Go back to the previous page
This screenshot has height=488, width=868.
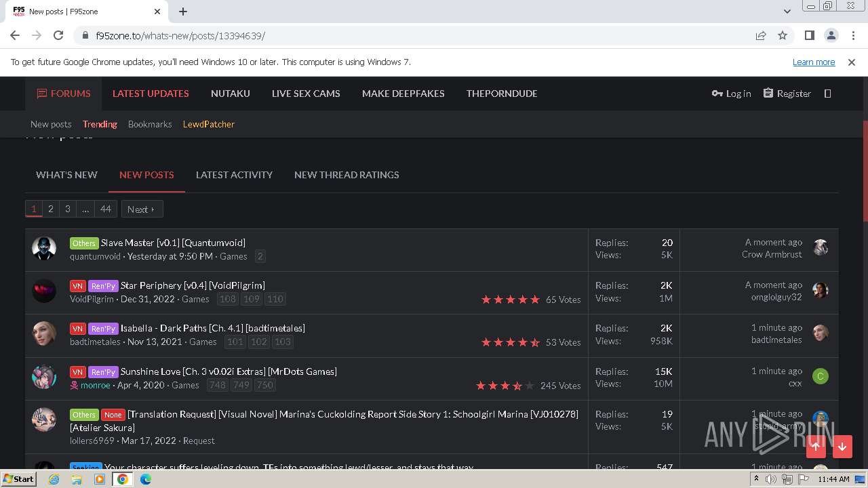coord(15,35)
